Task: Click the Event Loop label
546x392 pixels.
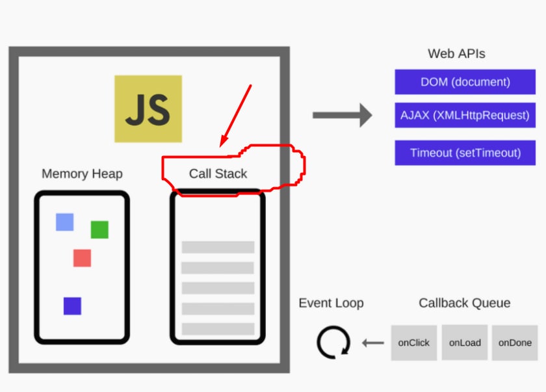Action: tap(331, 303)
